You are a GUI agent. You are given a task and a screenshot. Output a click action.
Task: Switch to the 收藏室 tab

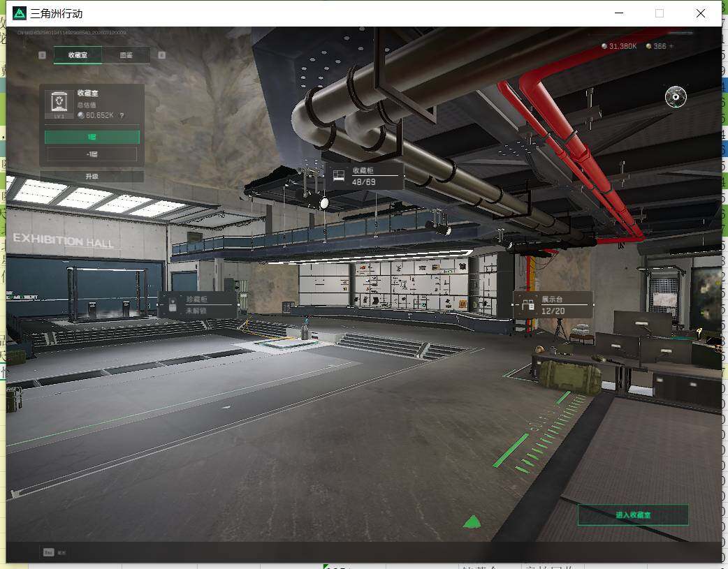78,55
